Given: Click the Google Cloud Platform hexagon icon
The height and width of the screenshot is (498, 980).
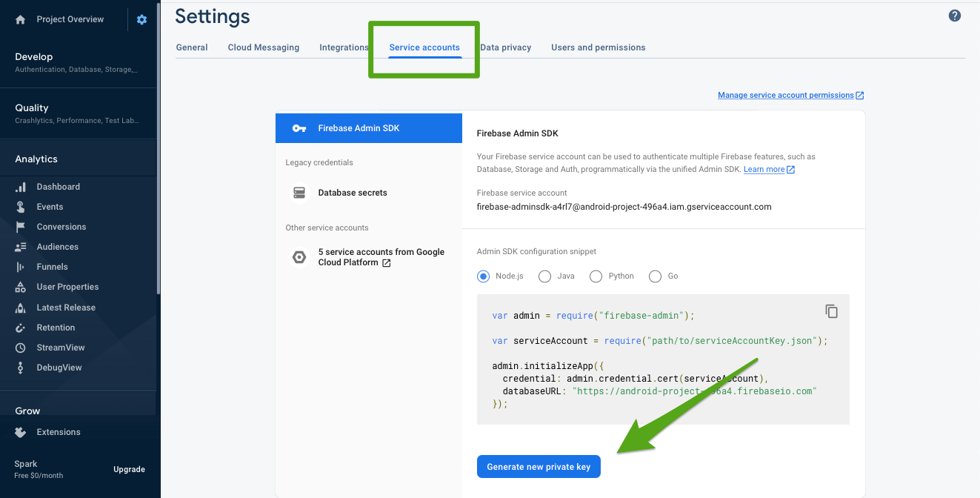Looking at the screenshot, I should coord(299,257).
